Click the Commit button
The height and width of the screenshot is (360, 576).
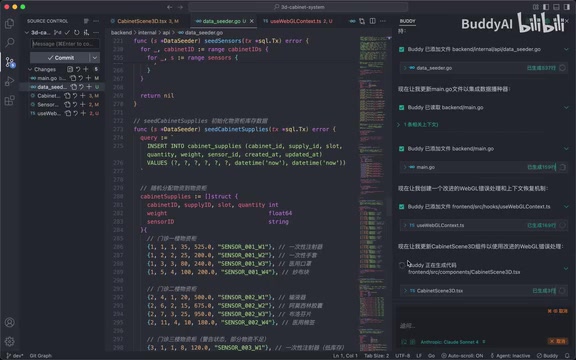[x=60, y=58]
